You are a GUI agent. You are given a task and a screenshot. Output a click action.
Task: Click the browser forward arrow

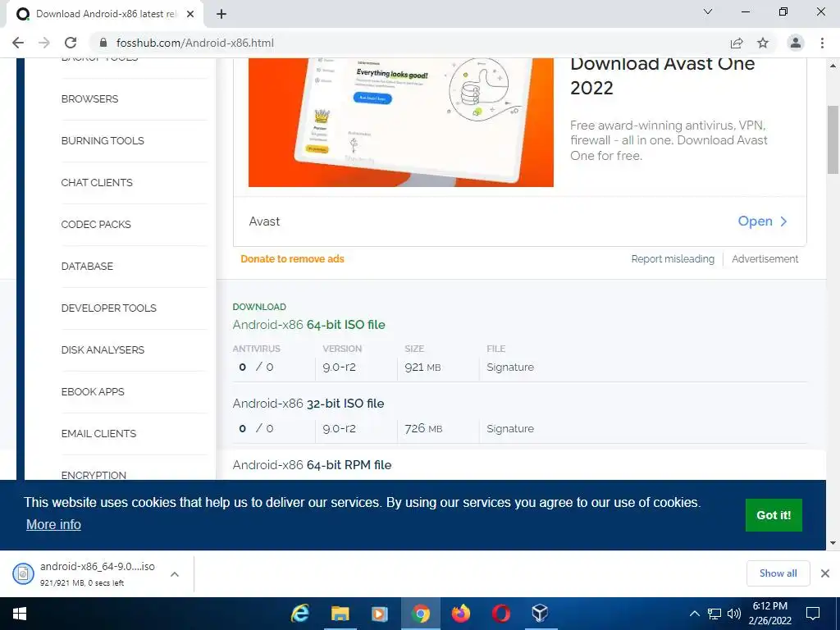[44, 43]
